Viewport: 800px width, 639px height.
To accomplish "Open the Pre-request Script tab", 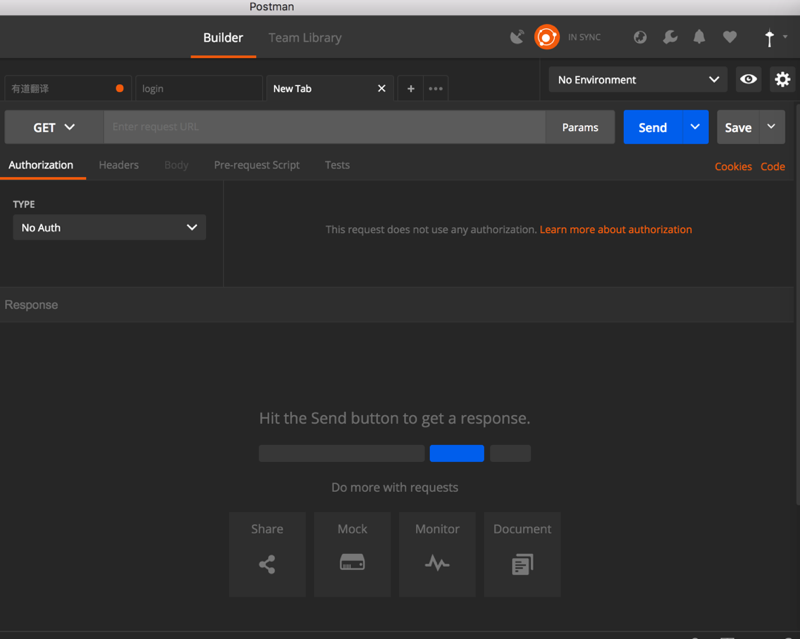I will 257,165.
